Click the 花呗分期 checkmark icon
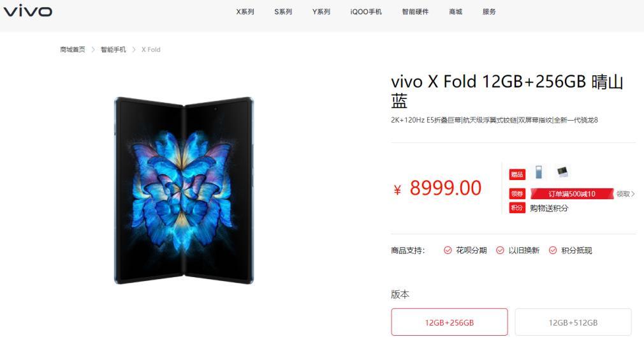The image size is (644, 339). (448, 250)
